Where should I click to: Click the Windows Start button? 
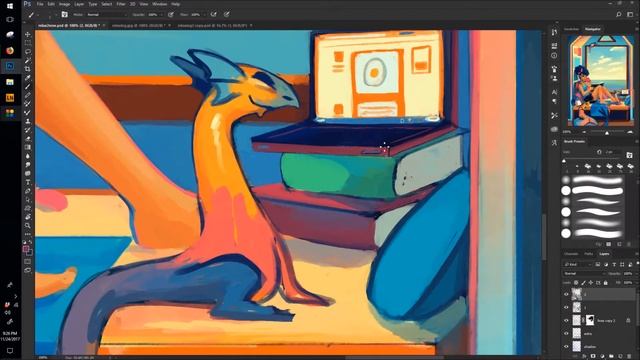click(10, 6)
